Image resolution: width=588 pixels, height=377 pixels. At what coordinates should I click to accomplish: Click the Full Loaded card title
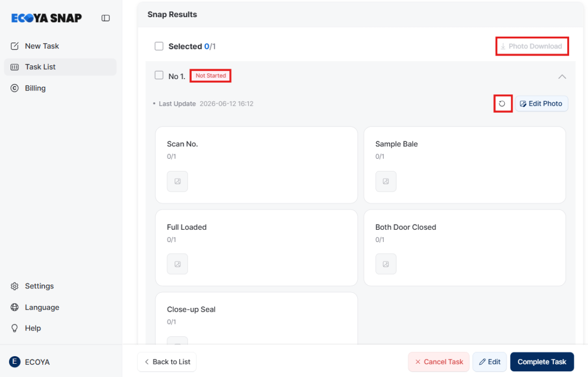point(187,227)
